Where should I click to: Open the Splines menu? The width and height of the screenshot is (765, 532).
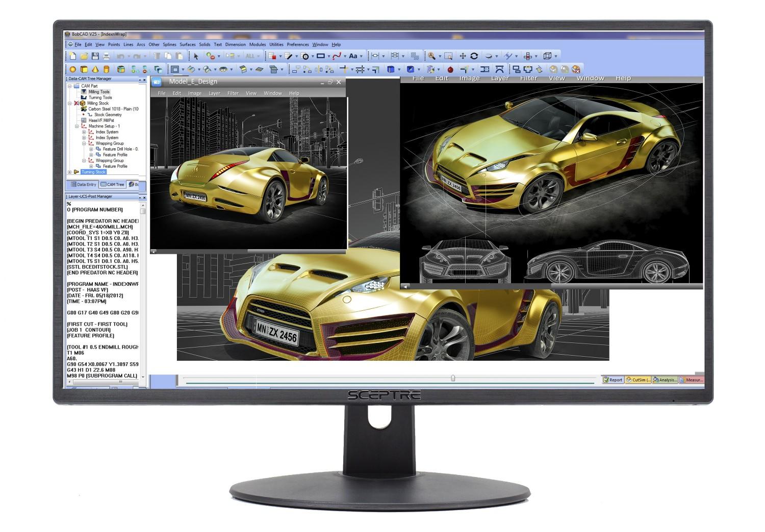tap(170, 44)
